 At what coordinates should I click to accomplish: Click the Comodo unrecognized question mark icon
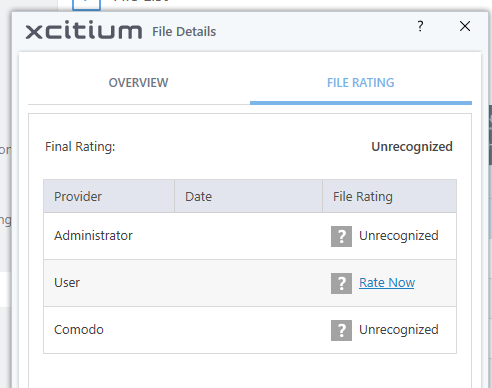[341, 330]
